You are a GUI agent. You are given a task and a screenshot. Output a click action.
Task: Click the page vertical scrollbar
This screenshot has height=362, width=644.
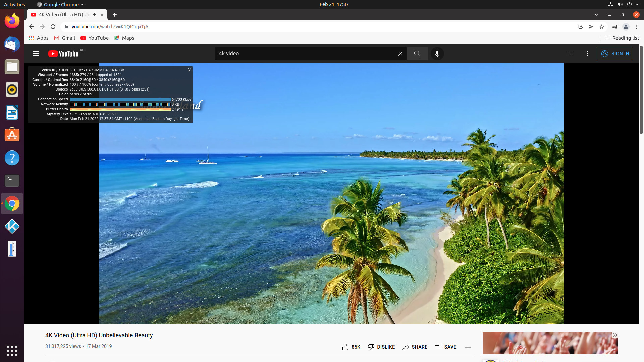641,90
